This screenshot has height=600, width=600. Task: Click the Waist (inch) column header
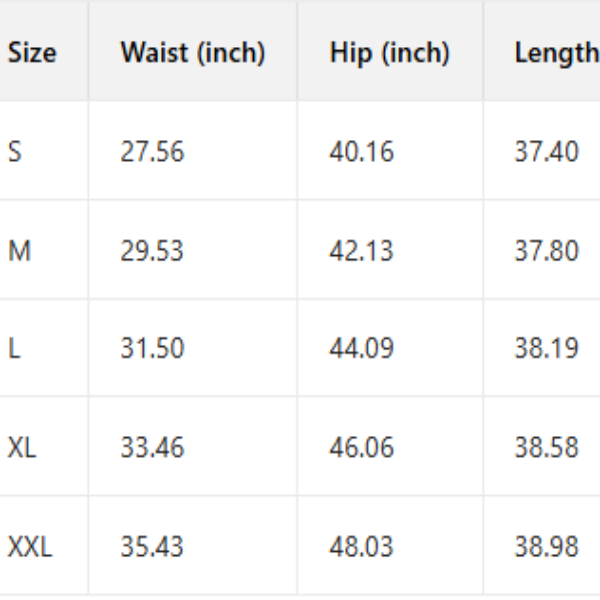tap(192, 53)
